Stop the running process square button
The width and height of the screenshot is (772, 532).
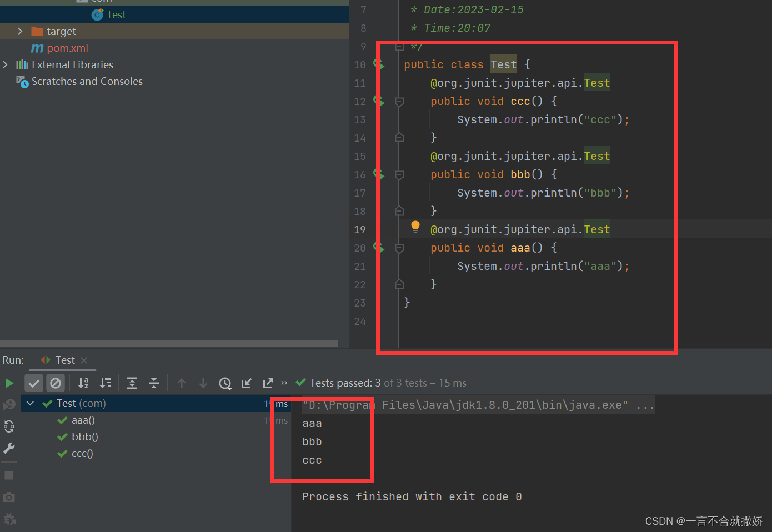tap(9, 475)
